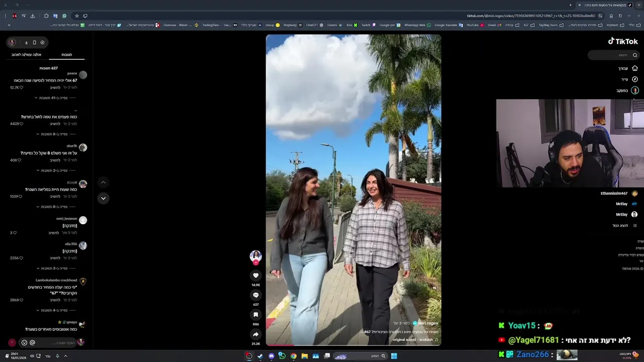Click the browser address bar URL
The height and width of the screenshot is (362, 644).
[x=531, y=16]
